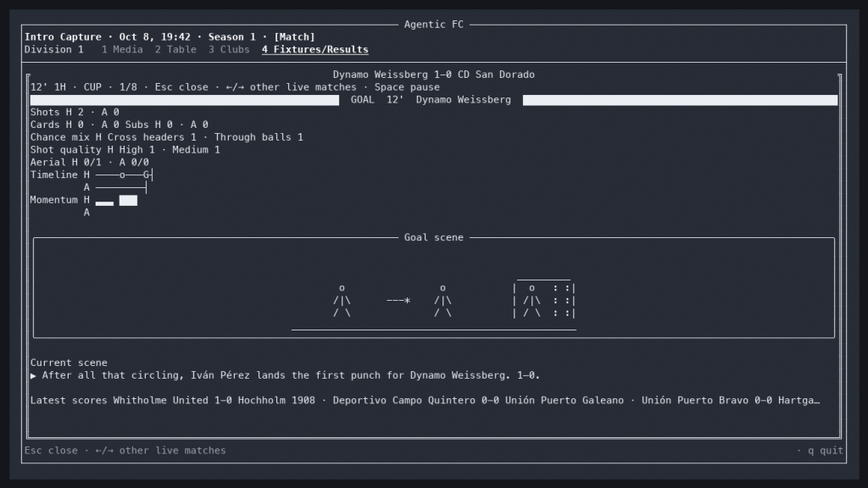Select the 4 Fixtures/Results tab

(x=315, y=49)
